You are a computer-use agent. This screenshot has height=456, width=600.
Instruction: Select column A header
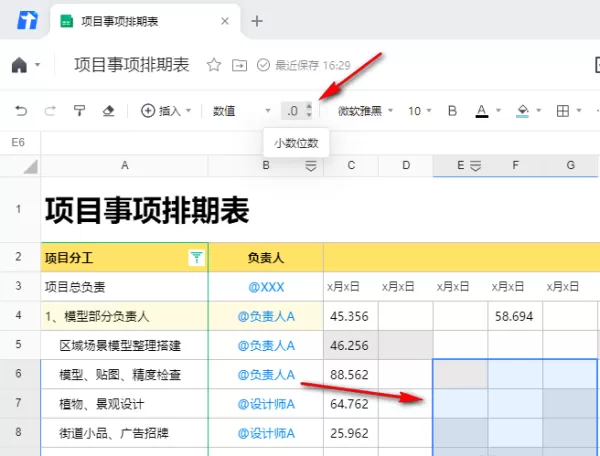(124, 165)
